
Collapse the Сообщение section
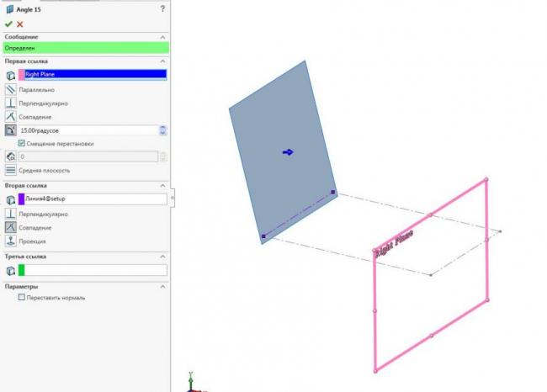[x=162, y=37]
